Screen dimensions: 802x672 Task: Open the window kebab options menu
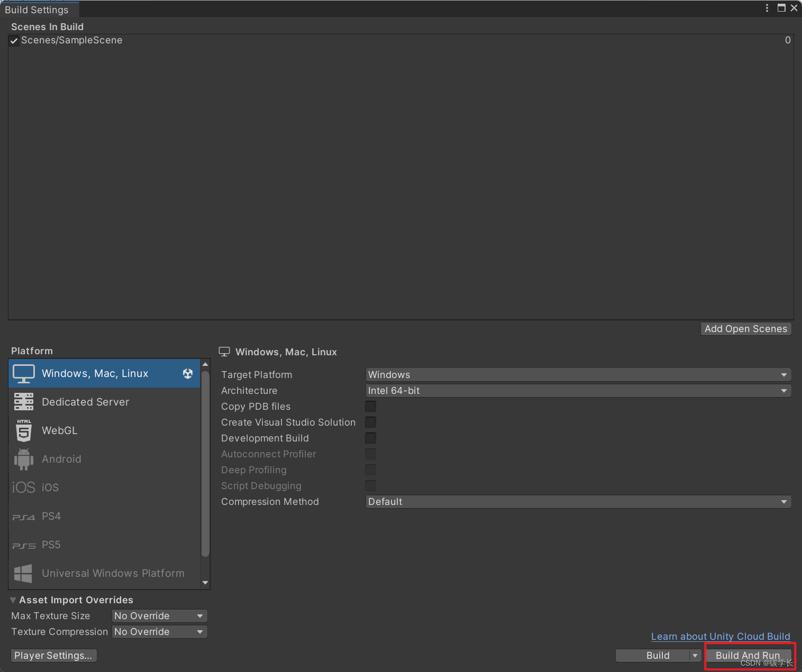[767, 8]
